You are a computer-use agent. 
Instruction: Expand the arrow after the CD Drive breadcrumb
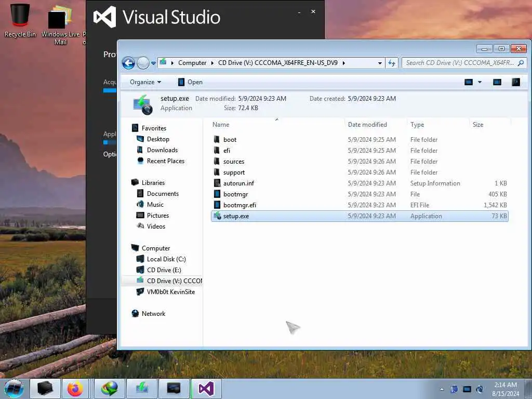coord(344,63)
